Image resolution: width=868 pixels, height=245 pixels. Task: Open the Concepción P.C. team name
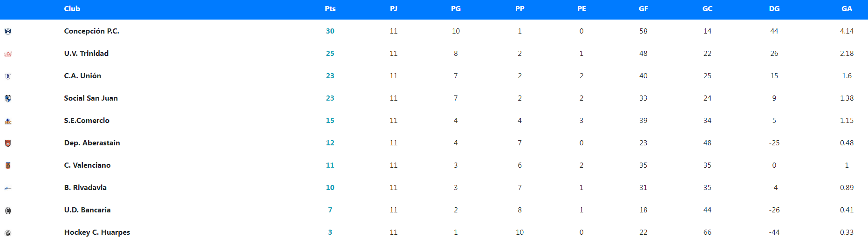point(92,31)
